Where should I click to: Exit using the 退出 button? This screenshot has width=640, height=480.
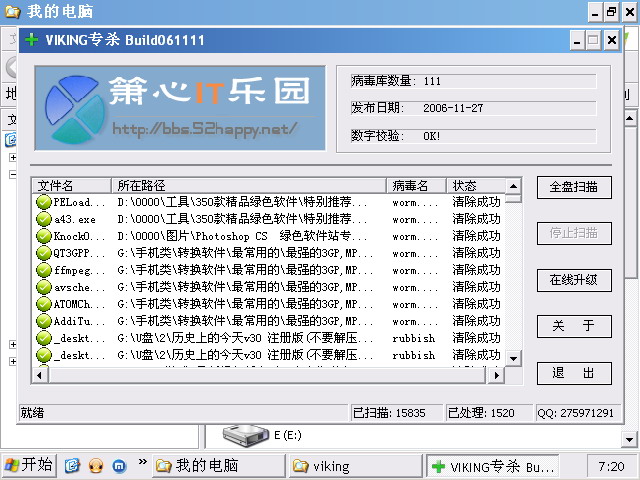574,373
